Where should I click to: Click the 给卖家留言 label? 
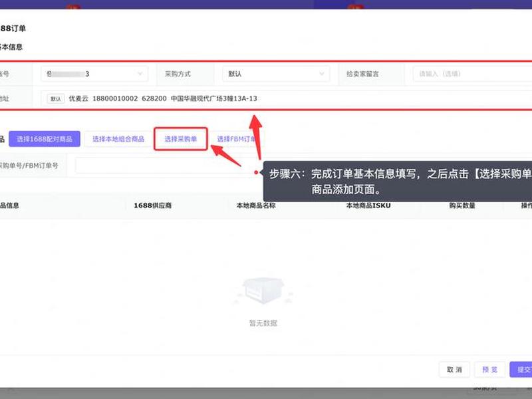tap(362, 74)
